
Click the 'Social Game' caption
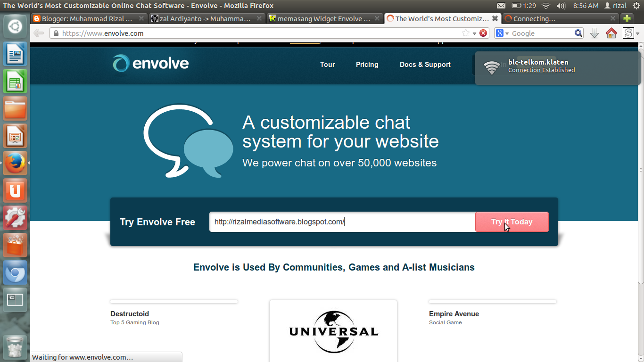446,323
